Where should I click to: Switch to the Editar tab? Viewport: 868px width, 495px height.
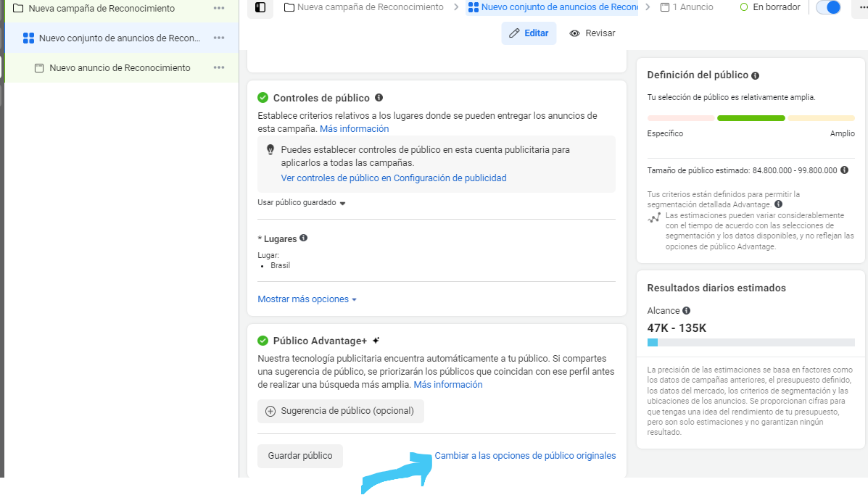pyautogui.click(x=529, y=33)
